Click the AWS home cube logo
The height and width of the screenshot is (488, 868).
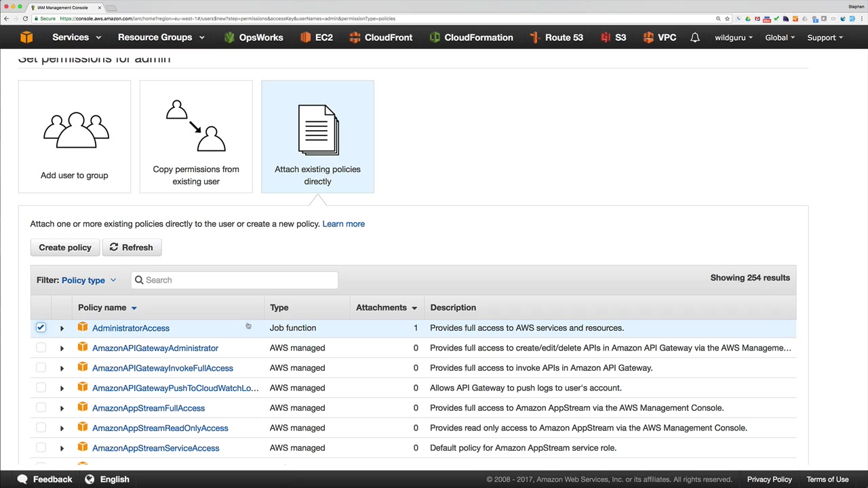(x=26, y=37)
